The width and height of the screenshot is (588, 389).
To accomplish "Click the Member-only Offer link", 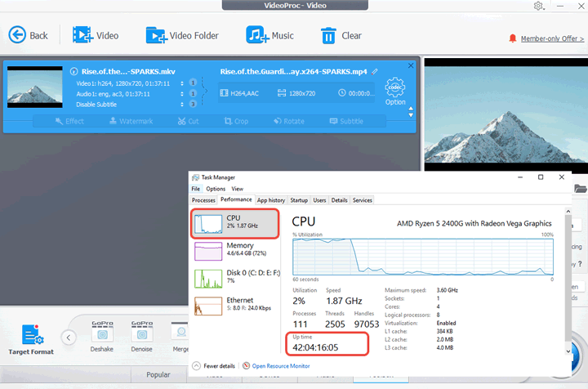I will click(x=546, y=38).
